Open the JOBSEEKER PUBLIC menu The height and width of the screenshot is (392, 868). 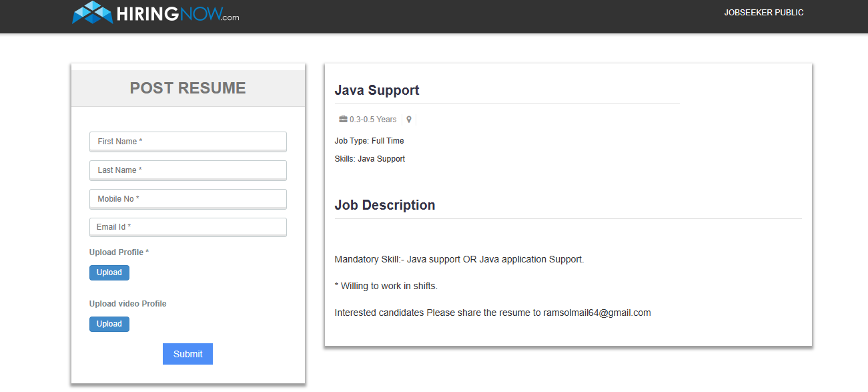[x=764, y=13]
